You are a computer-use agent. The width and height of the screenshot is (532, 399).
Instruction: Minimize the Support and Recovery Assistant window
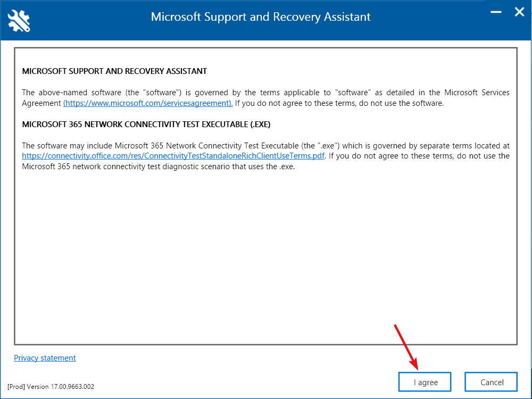point(496,12)
